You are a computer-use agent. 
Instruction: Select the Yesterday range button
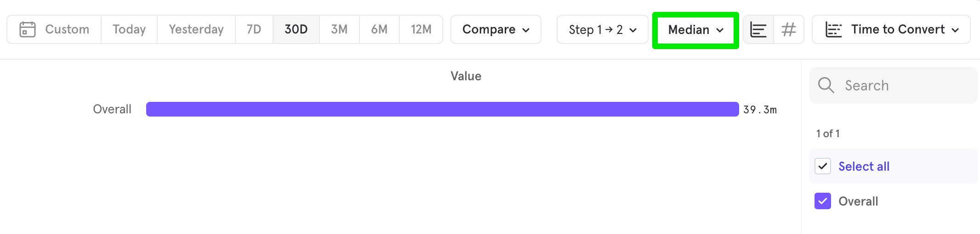196,29
